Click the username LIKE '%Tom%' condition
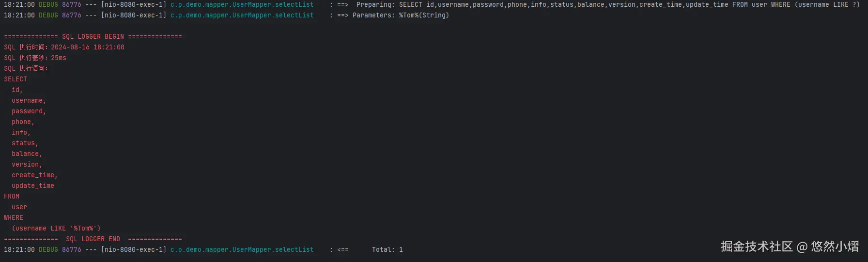The image size is (868, 262). tap(56, 228)
